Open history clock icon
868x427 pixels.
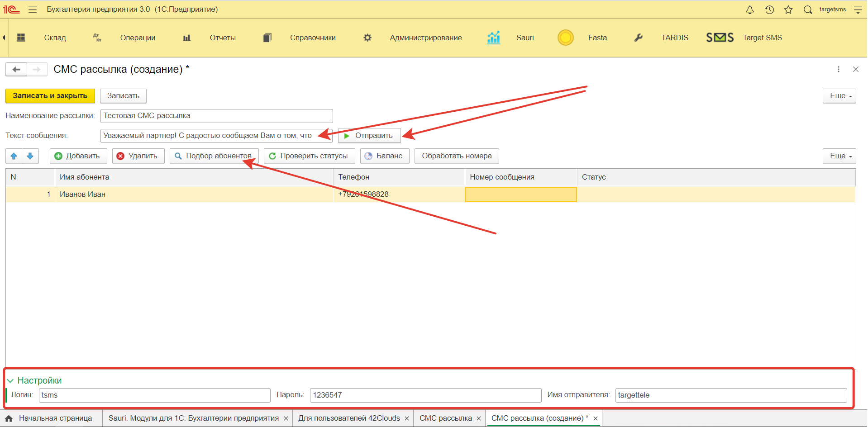click(769, 9)
